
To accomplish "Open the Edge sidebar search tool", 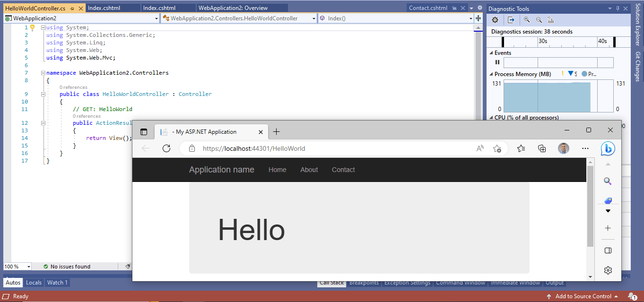I will 608,181.
